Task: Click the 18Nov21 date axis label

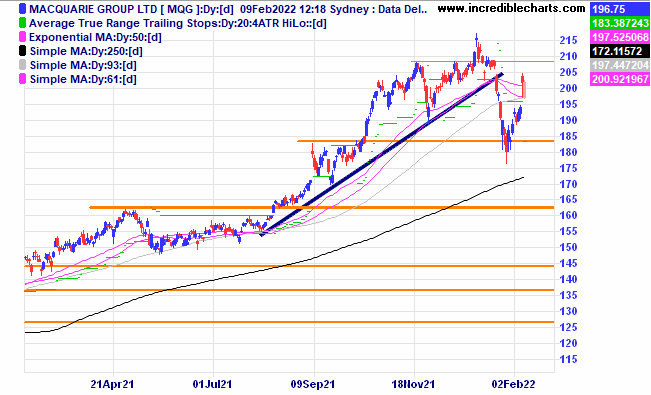Action: [x=413, y=384]
